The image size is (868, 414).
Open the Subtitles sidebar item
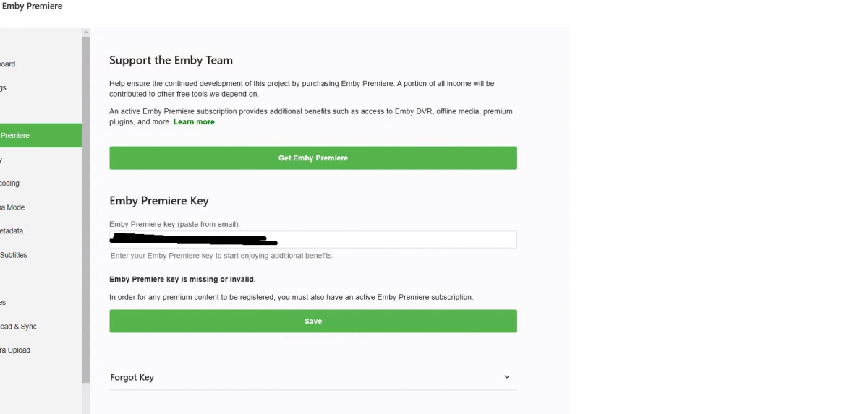tap(14, 255)
